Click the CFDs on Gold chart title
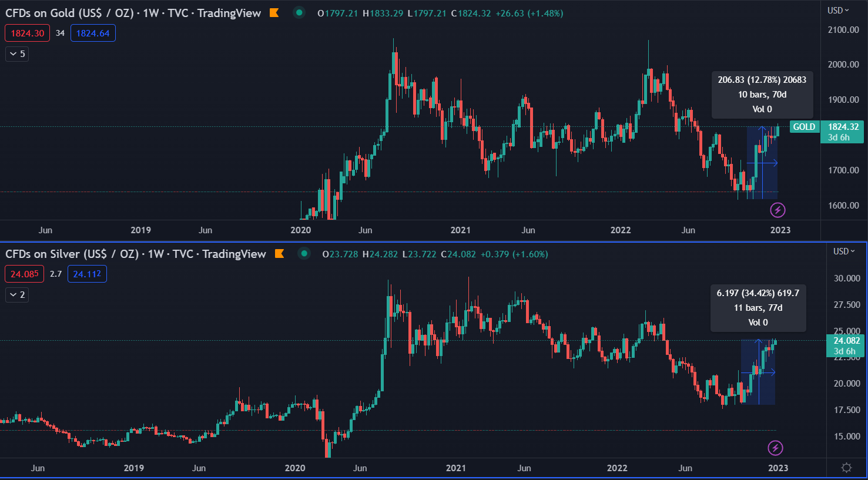868x480 pixels. pyautogui.click(x=133, y=13)
